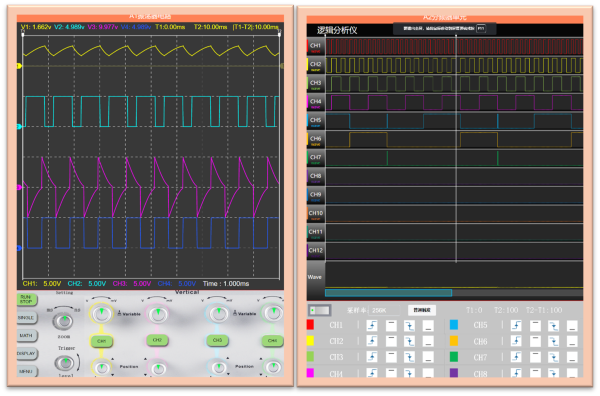Select rising edge trigger for CH1
This screenshot has height=396, width=600.
[x=372, y=326]
